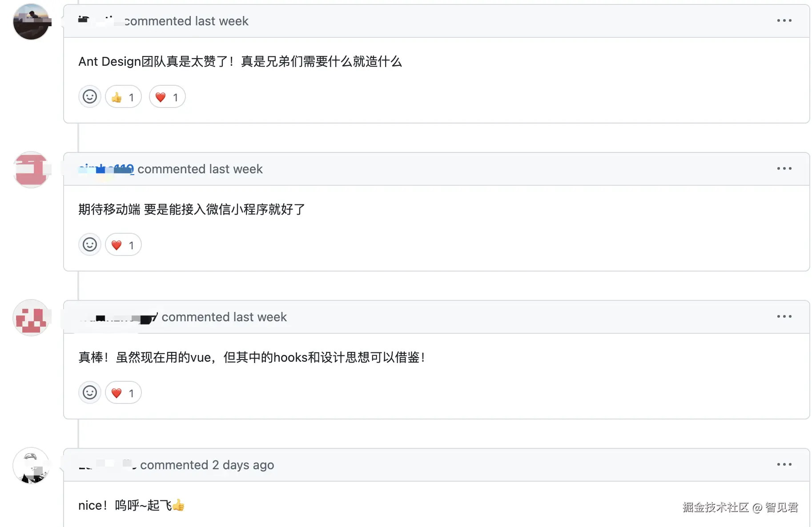Open options menu for the Ant Design comment
812x527 pixels.
tap(784, 21)
